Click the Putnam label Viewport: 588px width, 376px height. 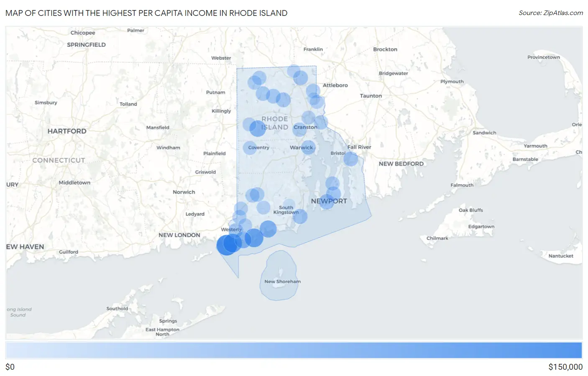215,92
